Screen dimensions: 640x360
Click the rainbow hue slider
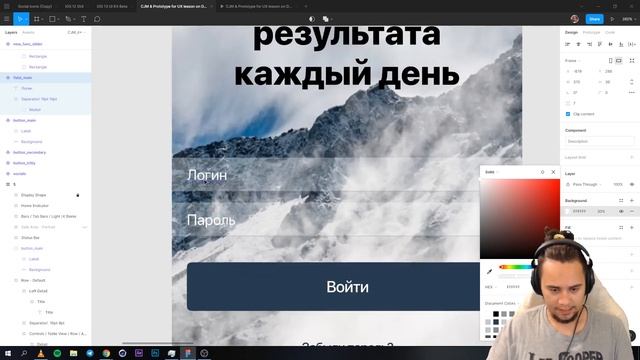click(x=515, y=267)
